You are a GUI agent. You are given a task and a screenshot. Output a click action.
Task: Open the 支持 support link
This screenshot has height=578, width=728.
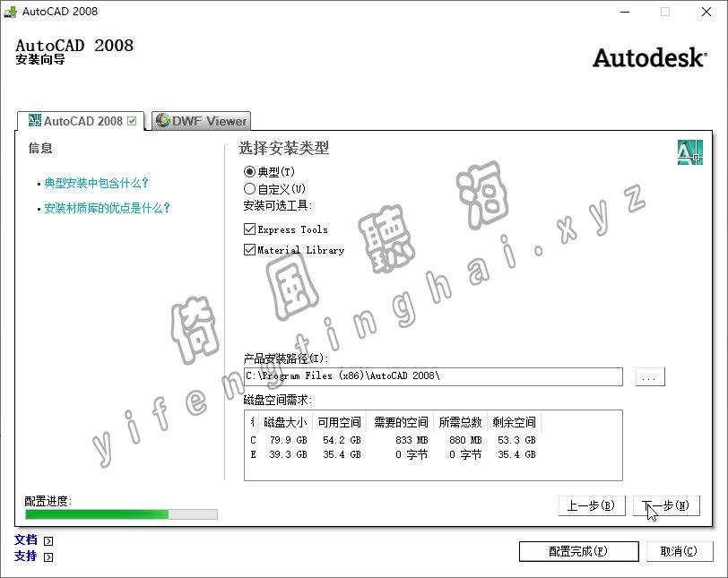[25, 556]
